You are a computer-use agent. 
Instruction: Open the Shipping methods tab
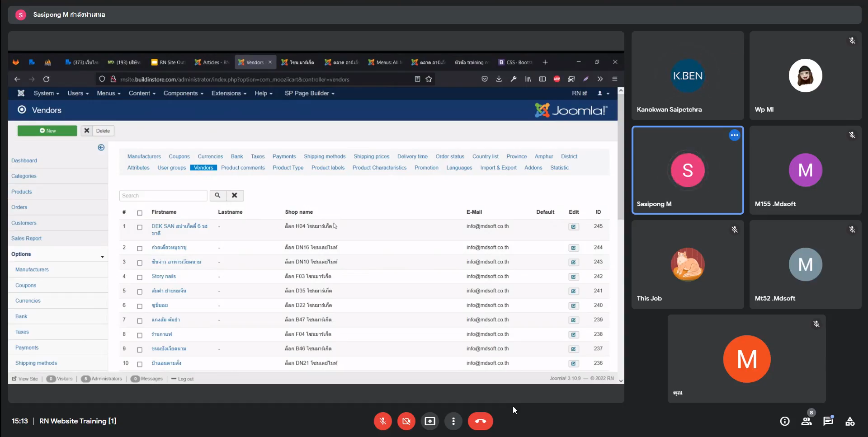(x=324, y=156)
